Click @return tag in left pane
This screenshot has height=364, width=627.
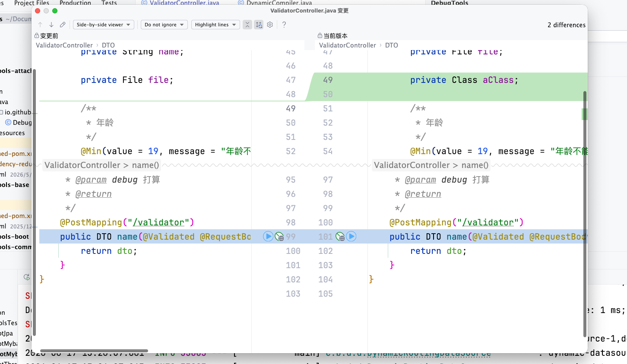click(94, 194)
